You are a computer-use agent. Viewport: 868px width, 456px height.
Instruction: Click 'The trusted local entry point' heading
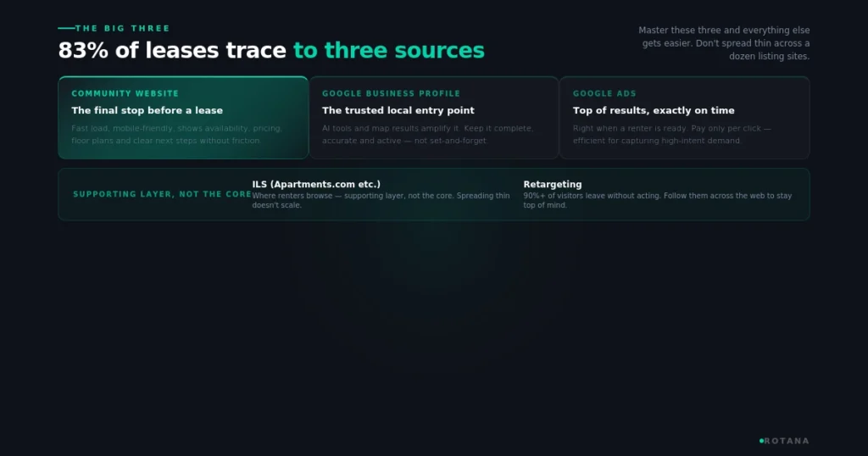(x=398, y=110)
